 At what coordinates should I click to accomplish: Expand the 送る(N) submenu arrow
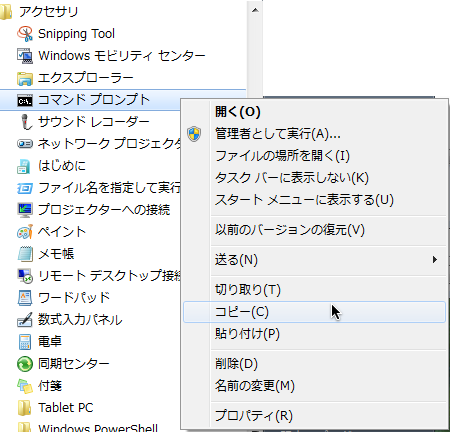pos(435,260)
